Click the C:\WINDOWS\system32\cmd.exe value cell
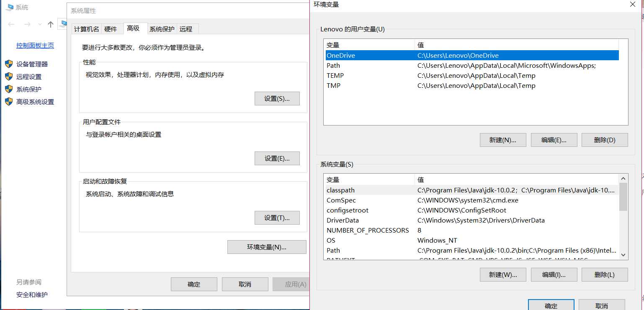Image resolution: width=644 pixels, height=310 pixels. 468,200
